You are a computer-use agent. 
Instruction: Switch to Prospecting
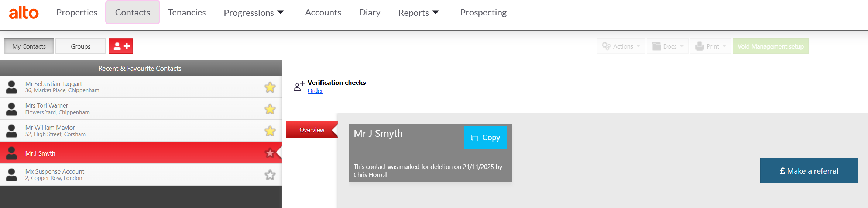483,13
